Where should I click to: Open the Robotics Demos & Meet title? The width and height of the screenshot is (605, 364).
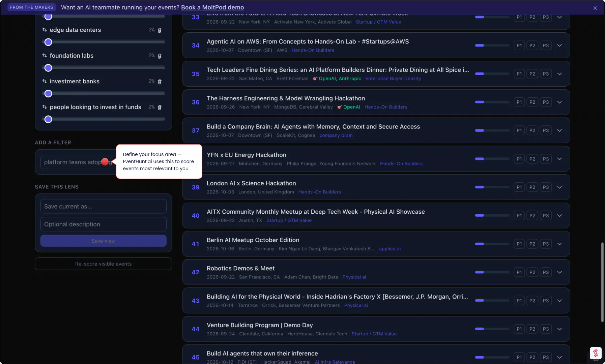pos(240,268)
